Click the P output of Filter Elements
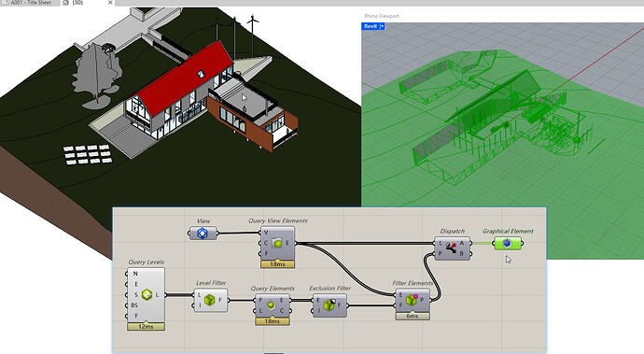Image resolution: width=644 pixels, height=354 pixels. pos(422,300)
